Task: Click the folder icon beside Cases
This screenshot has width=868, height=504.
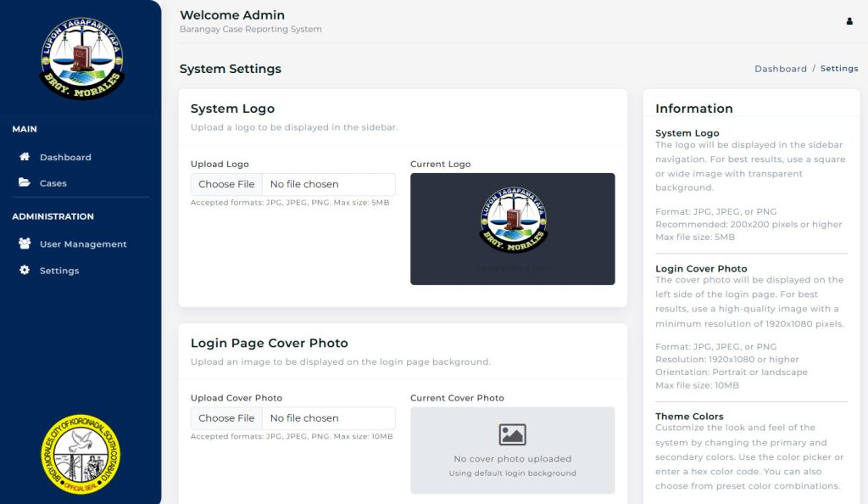Action: coord(25,183)
